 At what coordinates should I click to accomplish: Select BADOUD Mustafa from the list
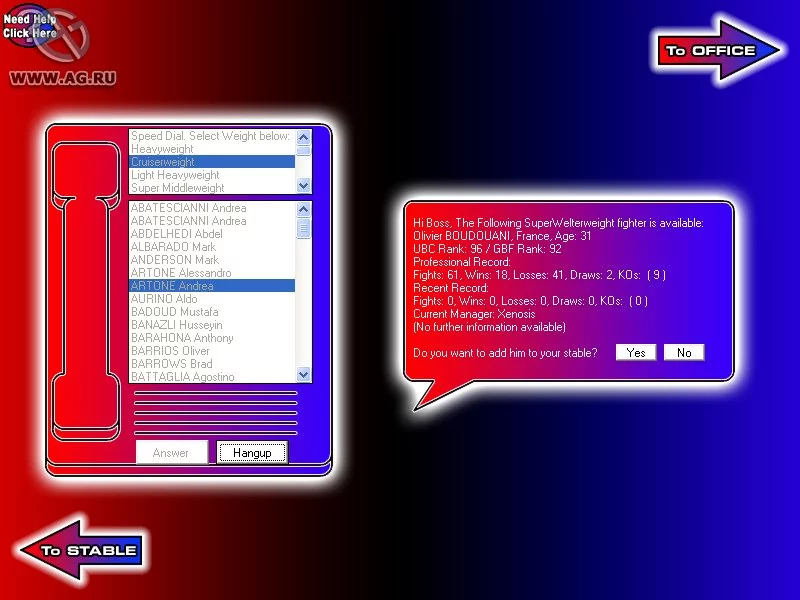212,312
